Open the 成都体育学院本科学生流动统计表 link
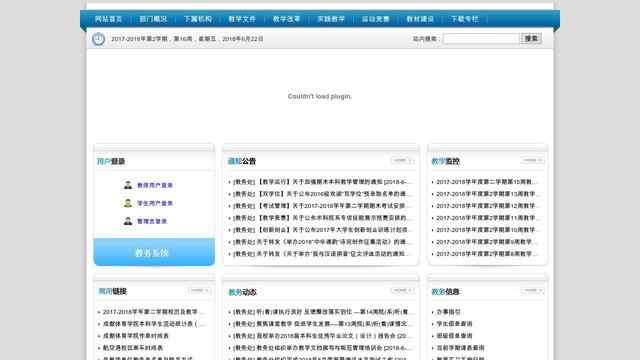640x360 pixels. [x=153, y=324]
